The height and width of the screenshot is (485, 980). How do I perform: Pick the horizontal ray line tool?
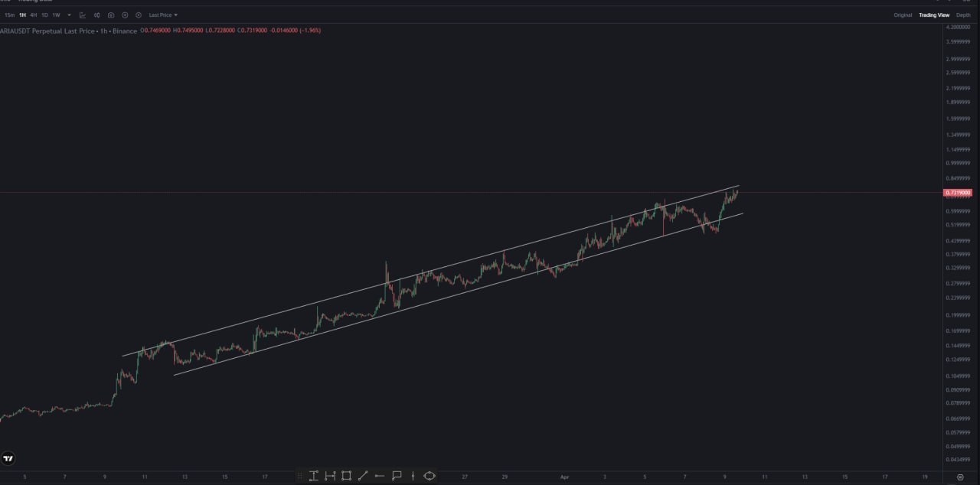pyautogui.click(x=380, y=476)
